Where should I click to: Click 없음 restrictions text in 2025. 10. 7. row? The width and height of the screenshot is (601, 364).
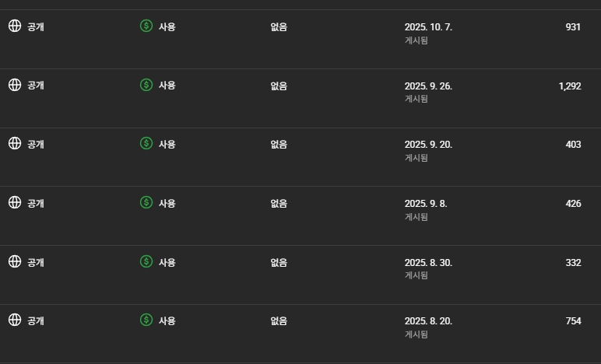point(279,26)
